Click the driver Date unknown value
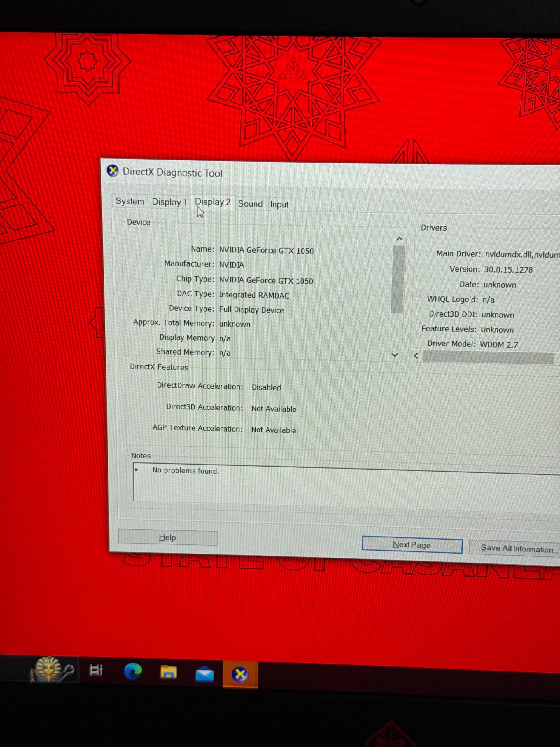 point(500,285)
